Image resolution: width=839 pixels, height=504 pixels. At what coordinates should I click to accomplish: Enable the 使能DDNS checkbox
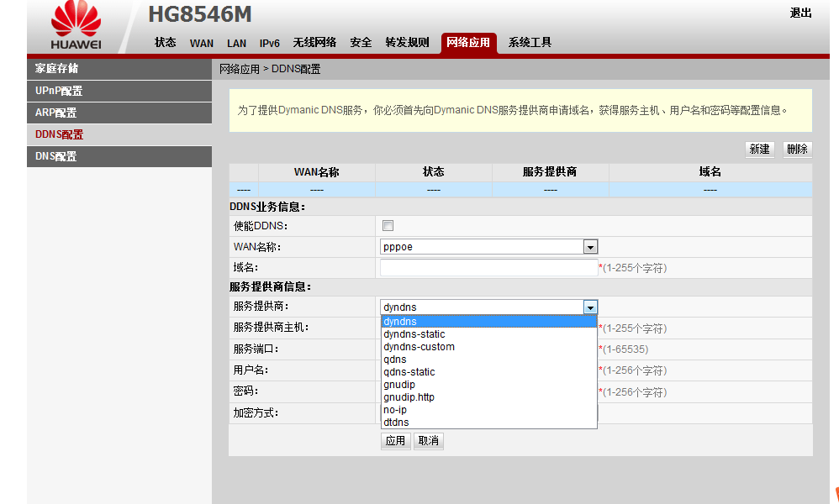[388, 226]
